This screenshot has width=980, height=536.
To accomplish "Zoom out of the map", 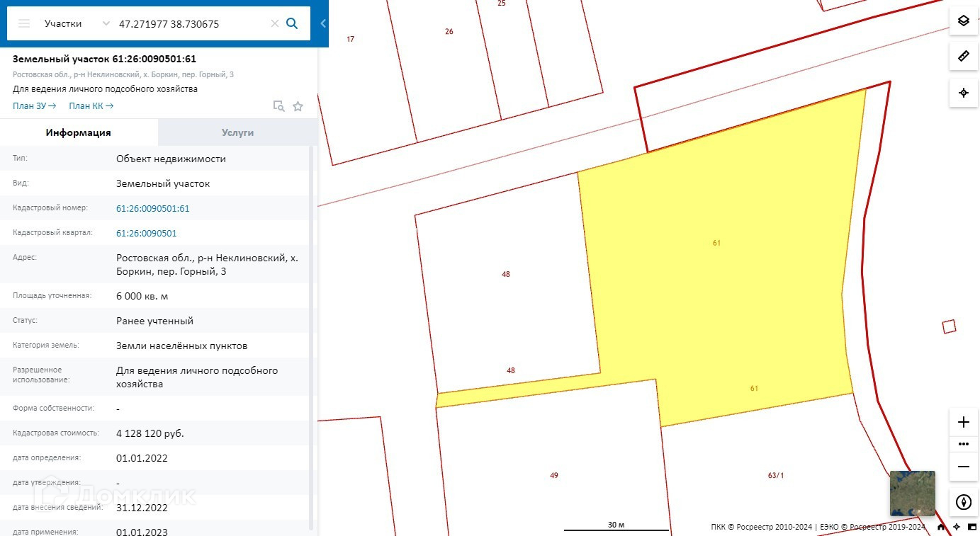I will point(963,467).
